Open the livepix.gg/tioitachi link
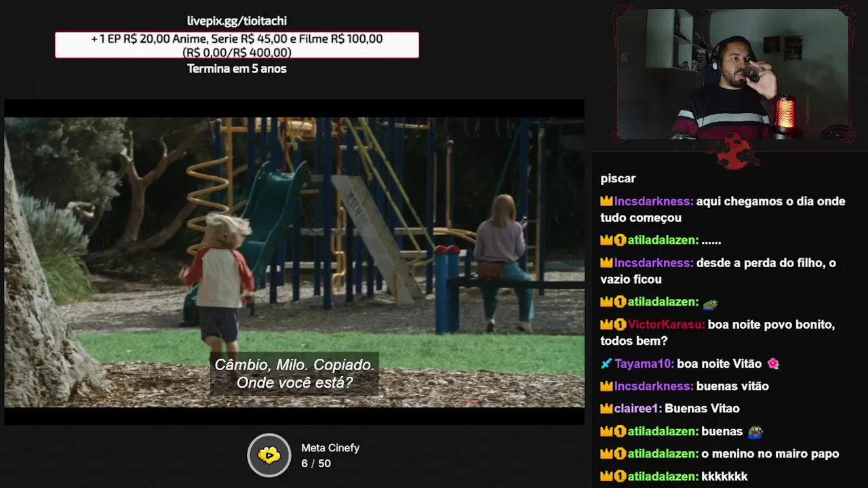This screenshot has height=488, width=868. pos(237,21)
